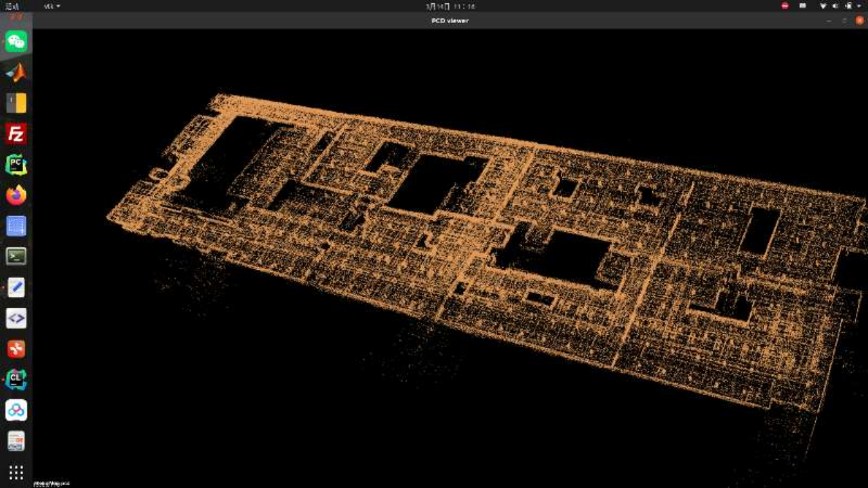The image size is (868, 488).
Task: Open the text editor dock icon
Action: point(16,287)
